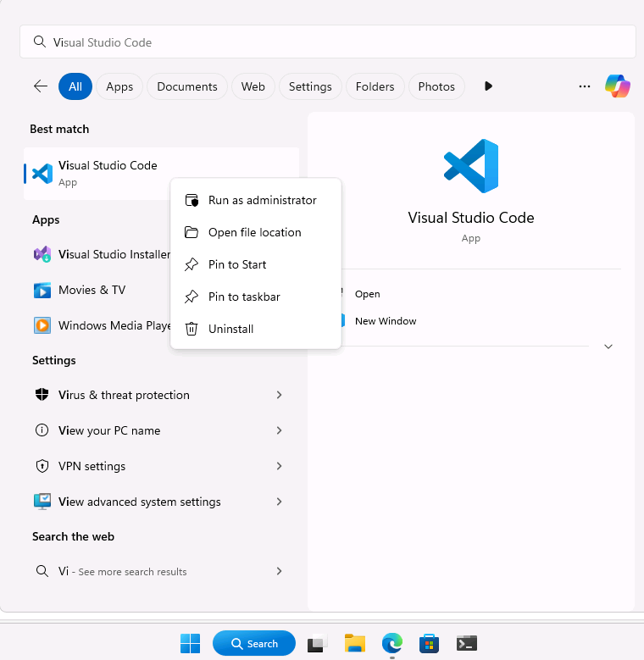
Task: Click the Visual Studio Code best match icon
Action: point(42,174)
